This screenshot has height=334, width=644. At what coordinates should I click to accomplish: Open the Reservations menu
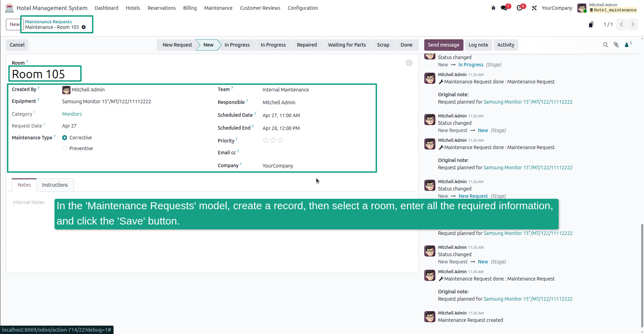[x=161, y=8]
